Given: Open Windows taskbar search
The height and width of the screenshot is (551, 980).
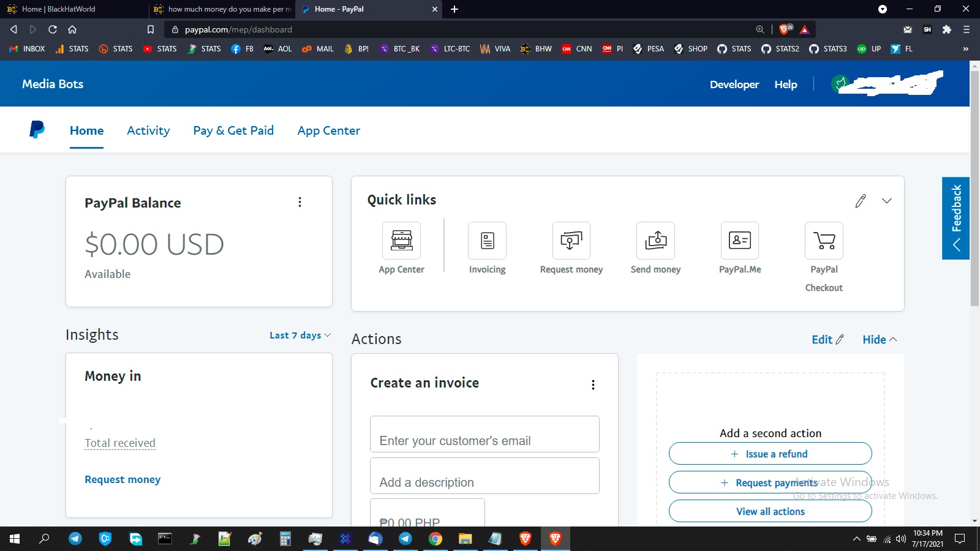Looking at the screenshot, I should click(44, 539).
